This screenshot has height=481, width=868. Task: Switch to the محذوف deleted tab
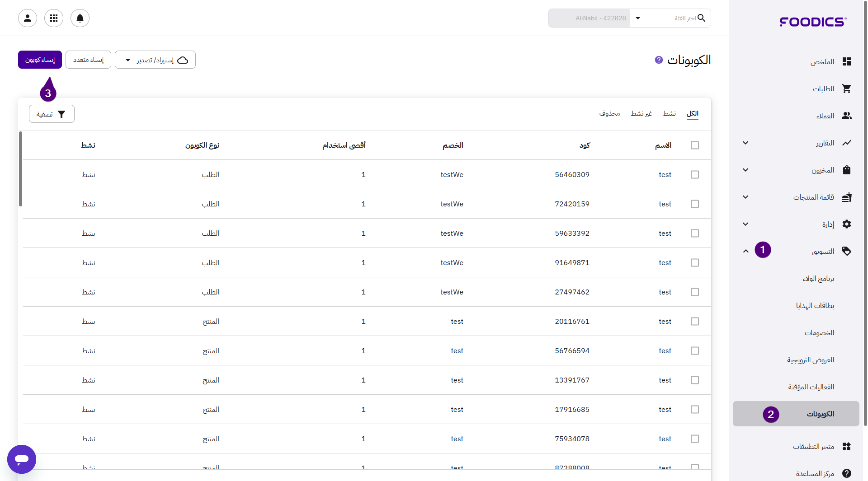pyautogui.click(x=609, y=113)
